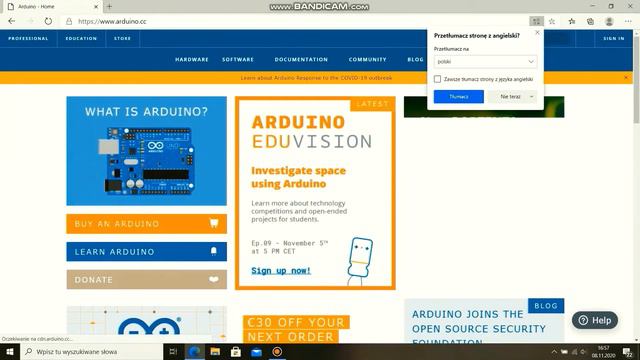Open a new browser tab
640x360 pixels.
(109, 7)
